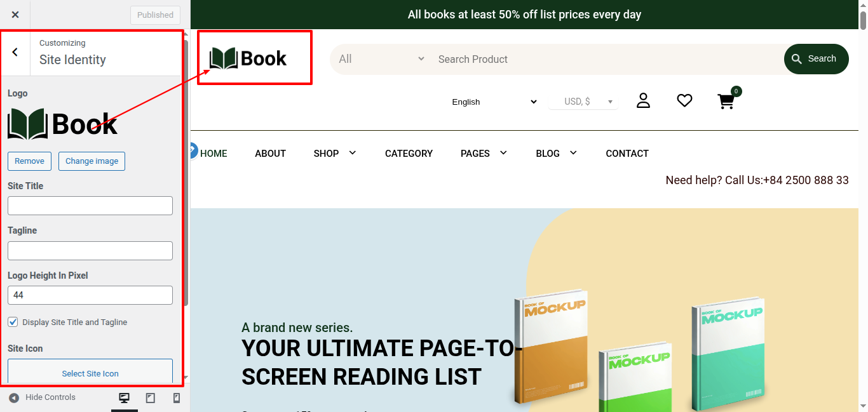Open the shopping cart icon

point(726,102)
